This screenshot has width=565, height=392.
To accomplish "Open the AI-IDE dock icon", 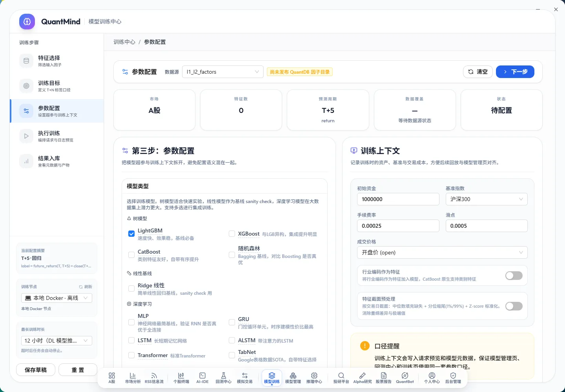I will [x=202, y=378].
